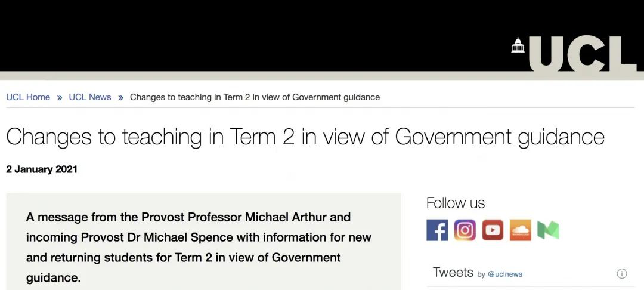Go to UCL Home breadcrumb link
Screen dimensions: 644x290
pyautogui.click(x=28, y=97)
